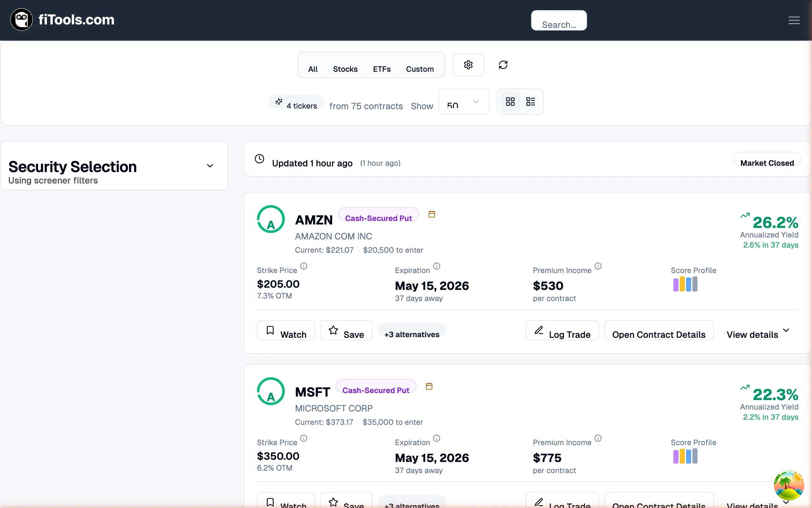The height and width of the screenshot is (508, 812).
Task: Show +3 alternatives for AMZN
Action: pyautogui.click(x=412, y=331)
